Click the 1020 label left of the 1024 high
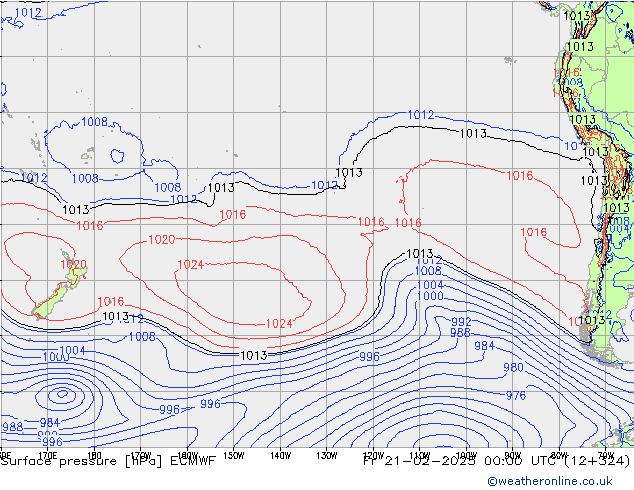Viewport: 634px width, 490px height. click(x=162, y=240)
